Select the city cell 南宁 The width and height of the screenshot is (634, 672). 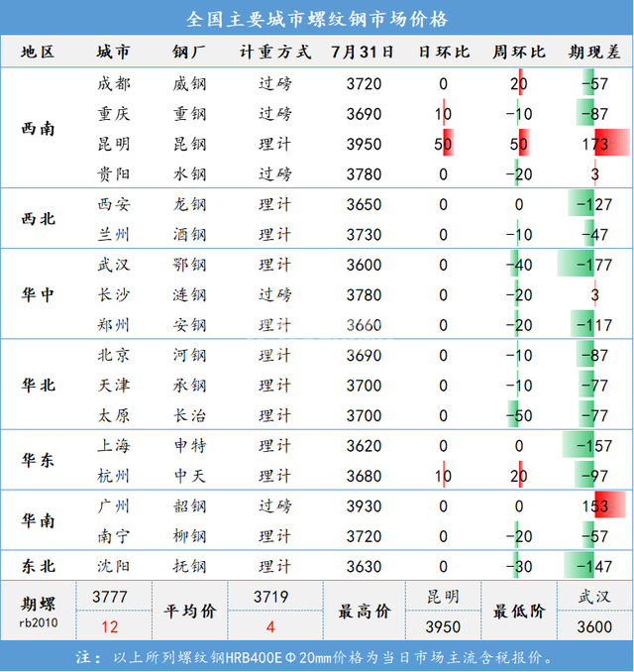[x=114, y=536]
